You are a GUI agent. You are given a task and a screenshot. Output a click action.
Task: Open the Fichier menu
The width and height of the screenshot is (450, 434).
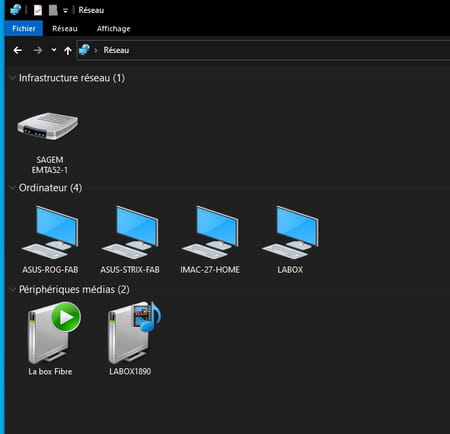pyautogui.click(x=24, y=28)
